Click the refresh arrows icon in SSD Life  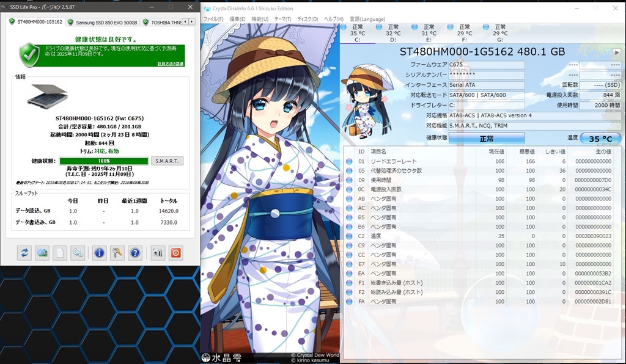pos(24,253)
